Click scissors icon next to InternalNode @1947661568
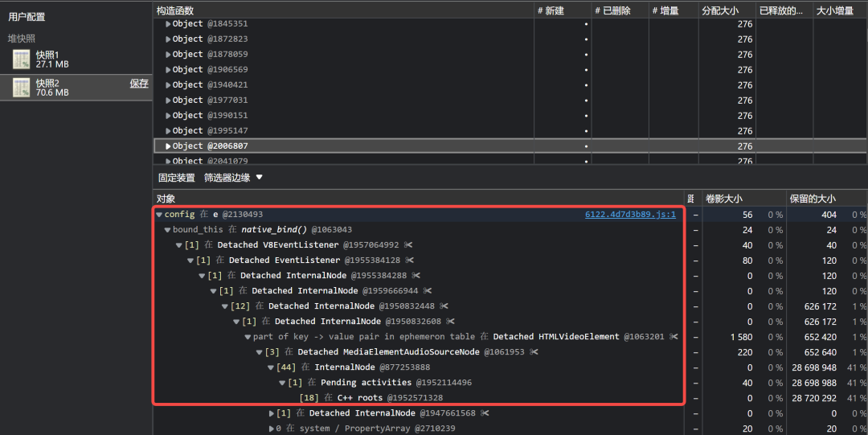The image size is (868, 435). 485,413
